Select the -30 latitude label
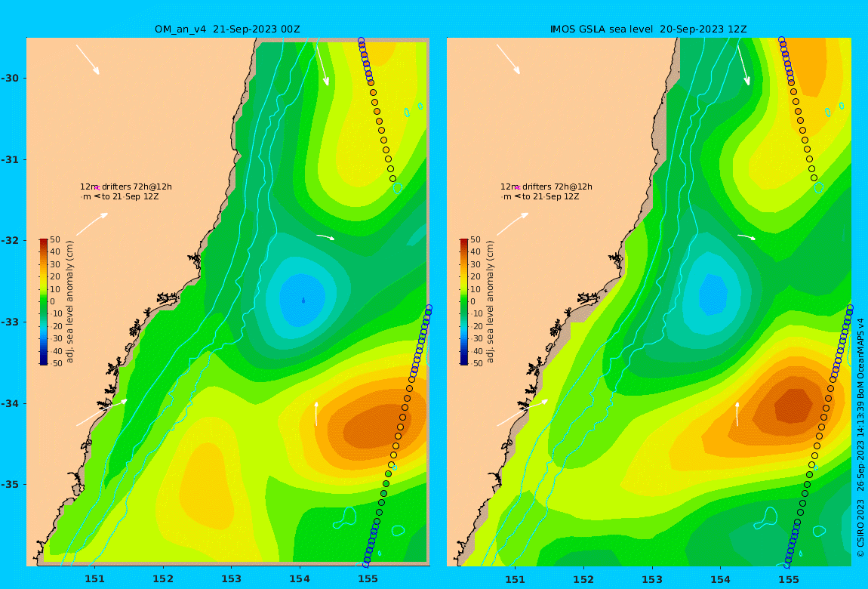The image size is (868, 589). (9, 78)
